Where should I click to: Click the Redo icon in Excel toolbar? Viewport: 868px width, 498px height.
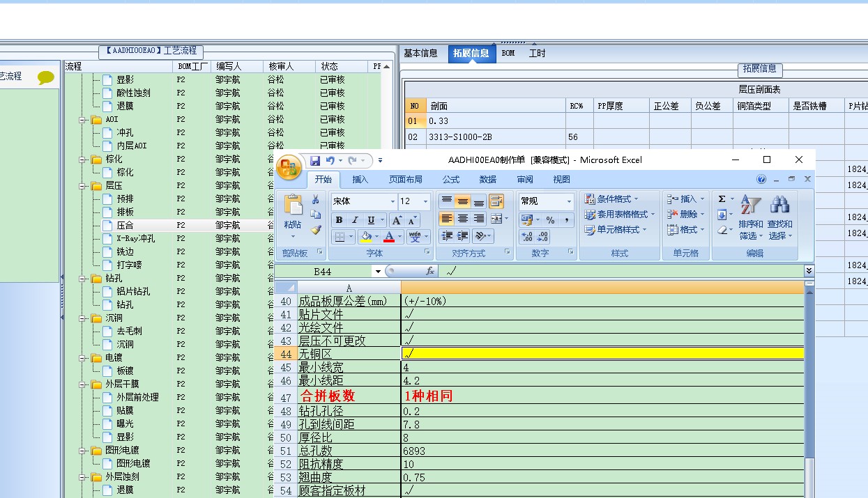pyautogui.click(x=352, y=161)
